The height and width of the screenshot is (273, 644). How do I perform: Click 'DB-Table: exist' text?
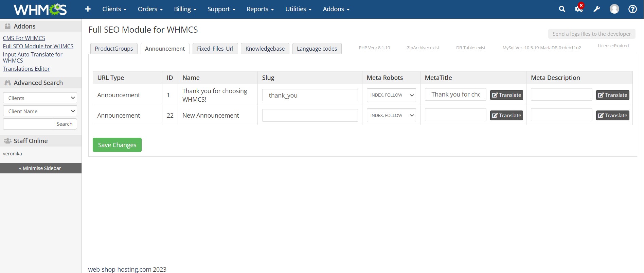(471, 48)
